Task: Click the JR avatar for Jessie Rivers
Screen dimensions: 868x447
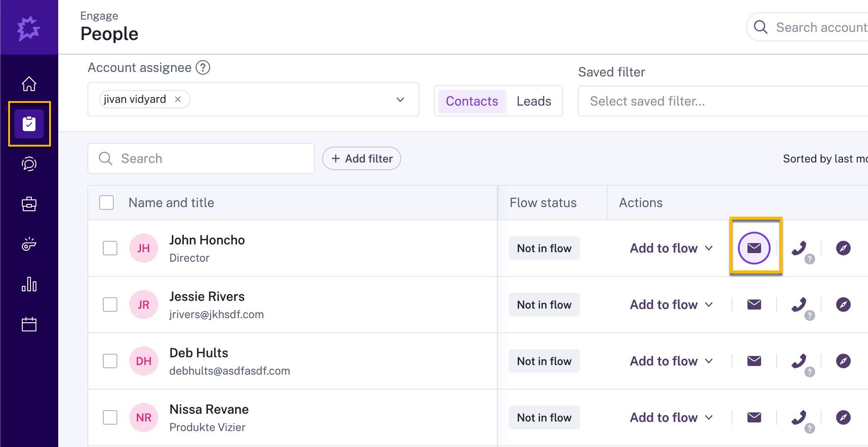Action: [x=144, y=305]
